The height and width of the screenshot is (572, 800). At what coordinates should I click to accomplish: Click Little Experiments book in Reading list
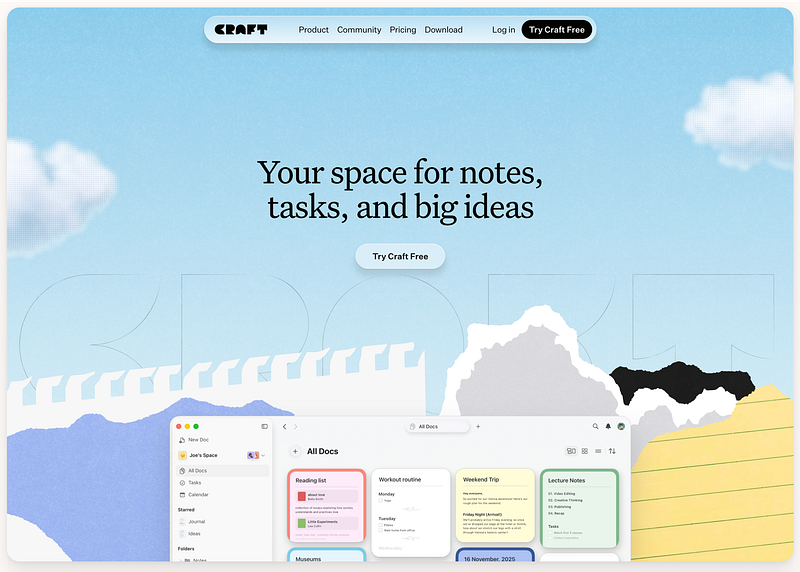point(327,523)
